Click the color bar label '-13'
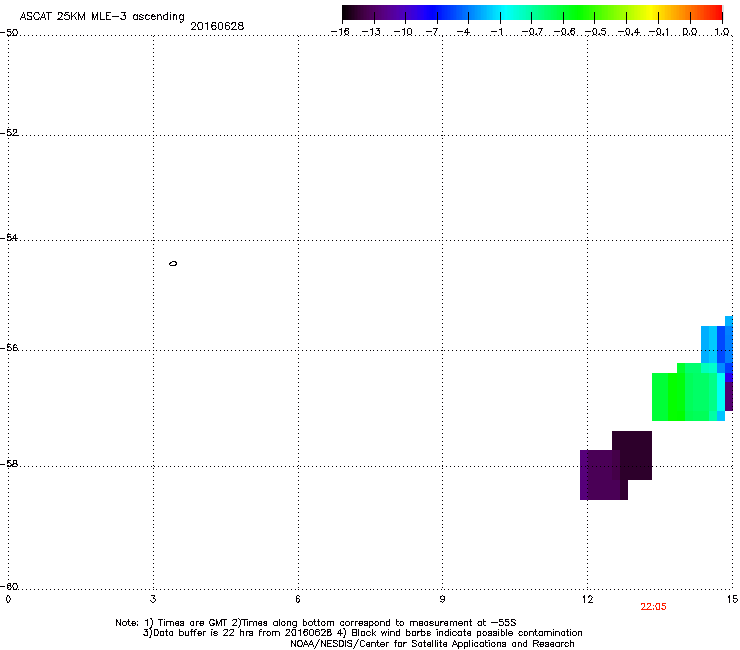Image resolution: width=740 pixels, height=650 pixels. (371, 32)
